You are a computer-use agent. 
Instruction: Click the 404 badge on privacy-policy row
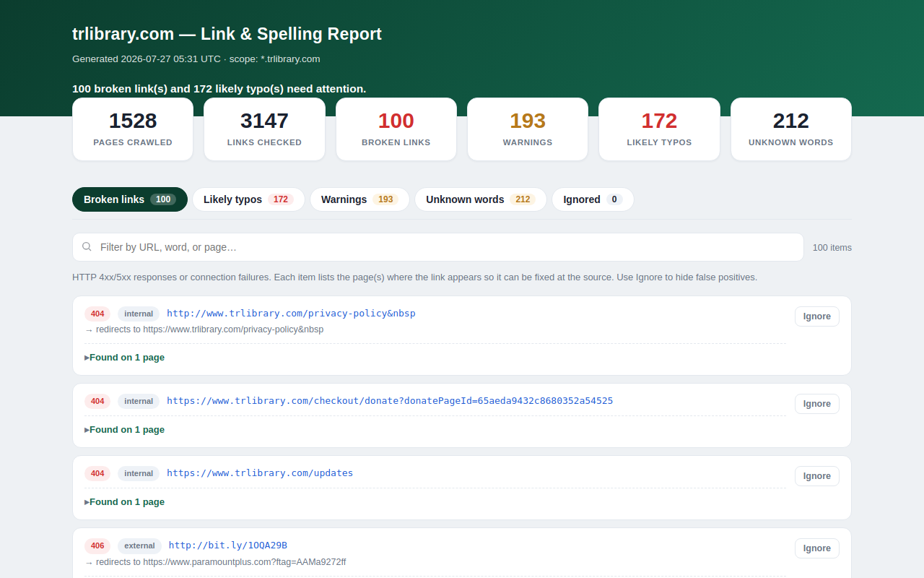click(97, 314)
